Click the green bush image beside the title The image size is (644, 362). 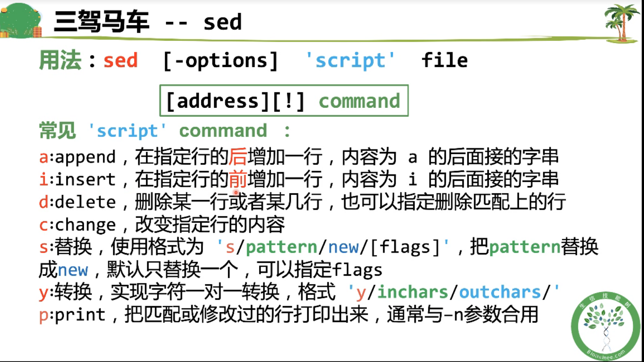pyautogui.click(x=20, y=20)
